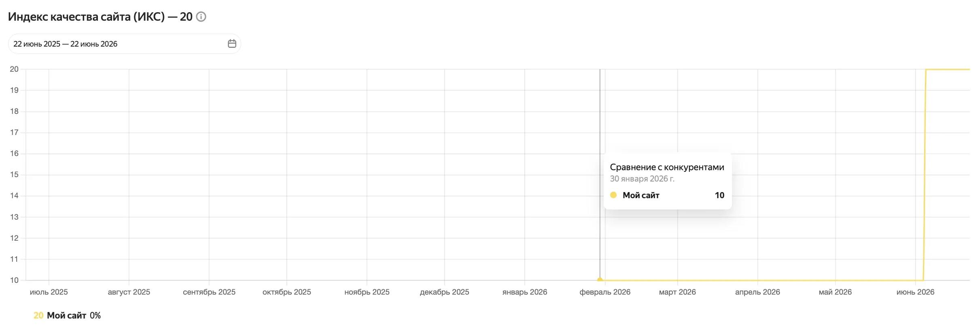Click the yellow 20 value in legend
Screen dimensions: 980x325
[38, 315]
